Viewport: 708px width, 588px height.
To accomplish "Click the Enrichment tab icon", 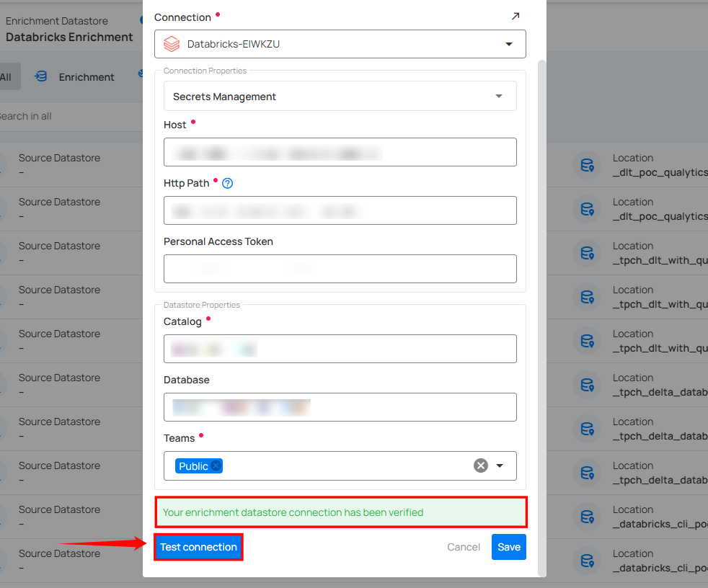I will point(41,76).
